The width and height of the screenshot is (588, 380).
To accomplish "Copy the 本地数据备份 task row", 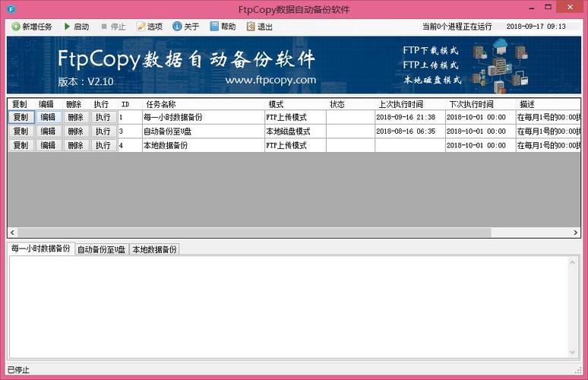I will click(21, 145).
